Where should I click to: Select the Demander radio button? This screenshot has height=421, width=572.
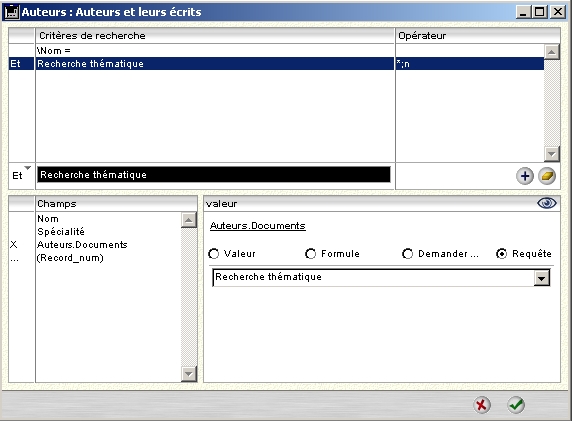(407, 254)
